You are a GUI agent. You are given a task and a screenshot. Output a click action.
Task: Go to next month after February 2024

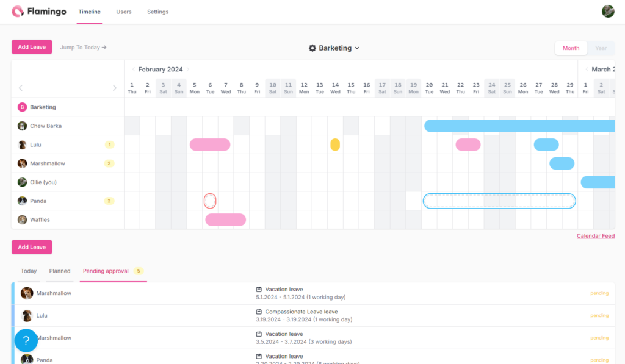point(188,70)
